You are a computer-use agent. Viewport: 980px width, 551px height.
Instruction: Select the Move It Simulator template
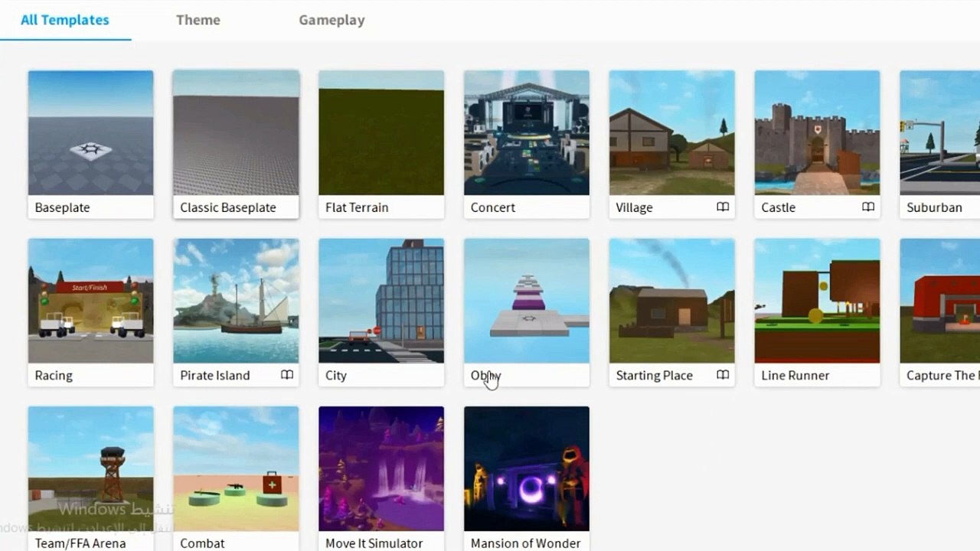[x=381, y=478]
